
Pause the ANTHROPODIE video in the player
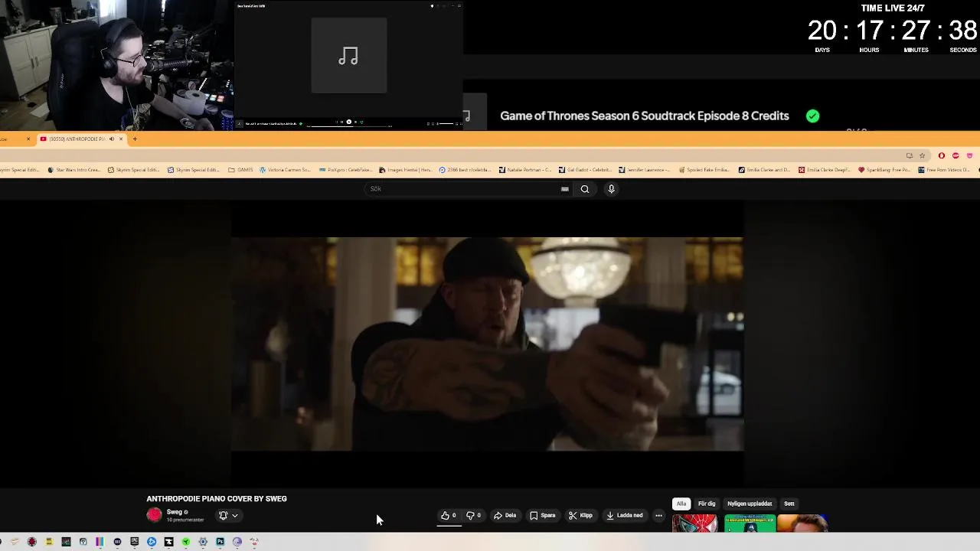487,344
